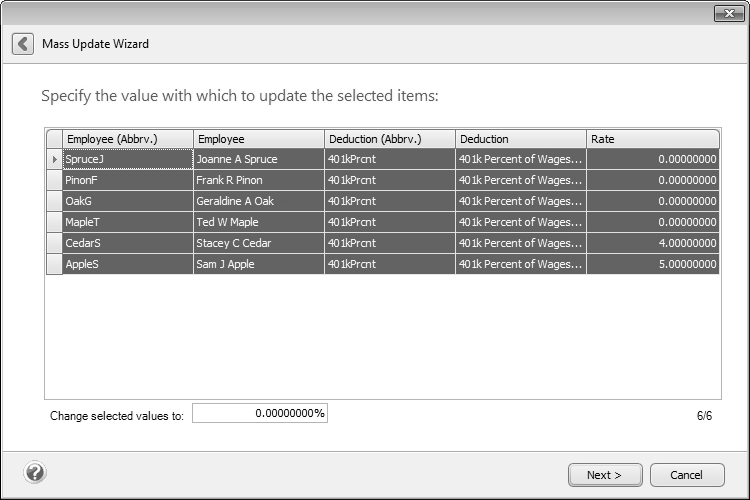750x500 pixels.
Task: Click the Deduction (Abbrv.) column header
Action: pos(389,139)
